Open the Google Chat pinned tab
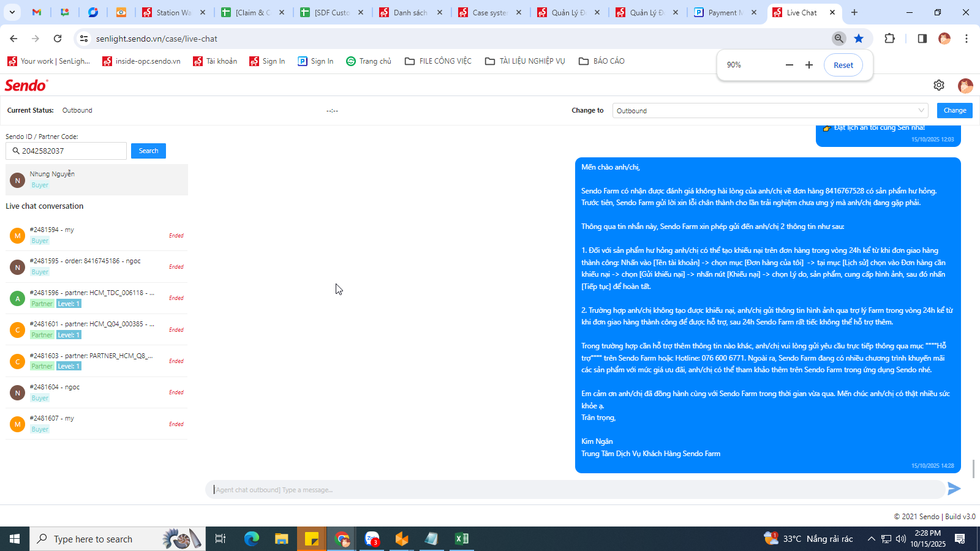The width and height of the screenshot is (980, 551). tap(65, 12)
